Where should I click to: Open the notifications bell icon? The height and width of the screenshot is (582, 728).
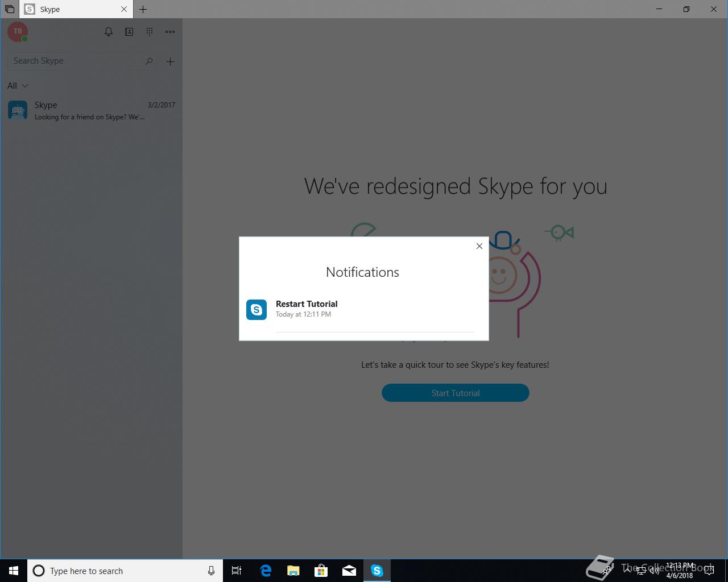[109, 32]
